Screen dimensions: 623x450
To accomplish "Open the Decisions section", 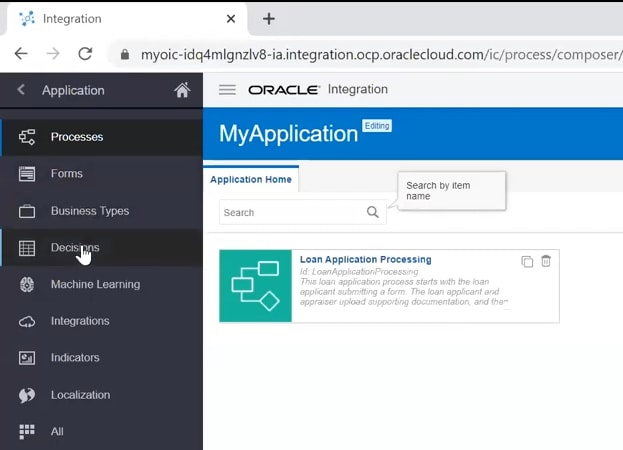I will pos(75,248).
